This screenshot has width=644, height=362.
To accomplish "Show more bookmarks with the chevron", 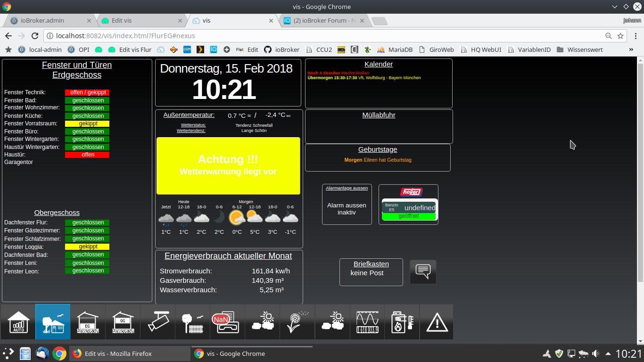I will coord(631,49).
